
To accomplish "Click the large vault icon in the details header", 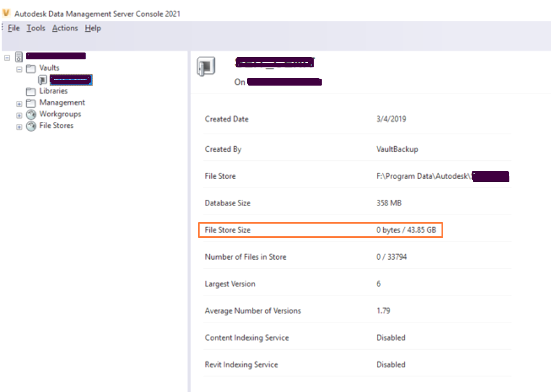I will coord(206,66).
